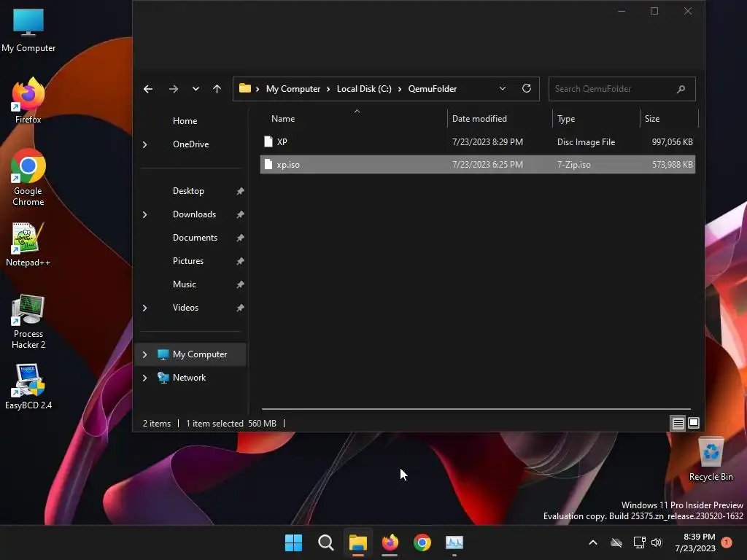Click QemuFolder in address breadcrumb
This screenshot has height=560, width=747.
point(433,89)
